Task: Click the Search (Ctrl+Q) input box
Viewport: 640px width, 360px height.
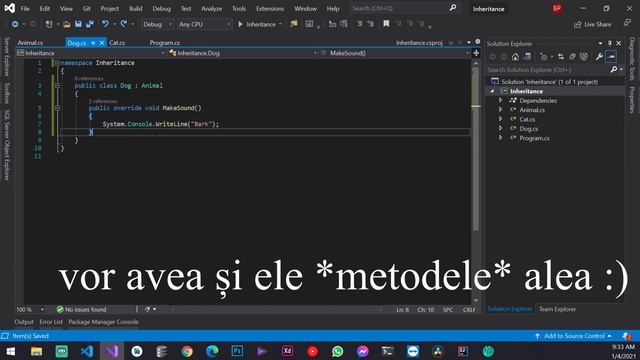Action: (x=404, y=8)
